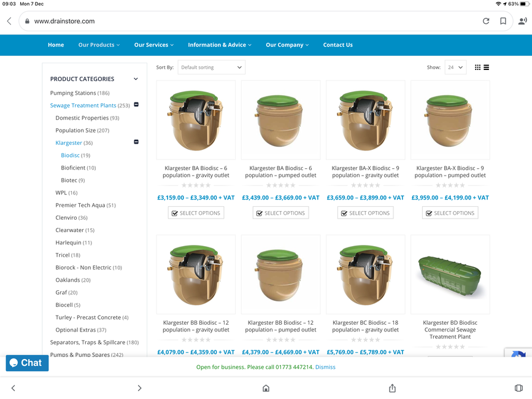Open the Show 24 items dropdown

(x=455, y=67)
